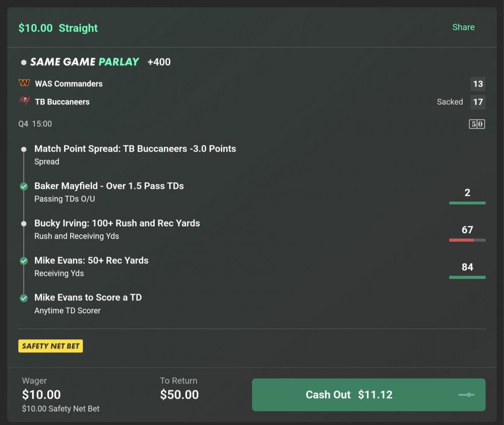Viewport: 504px width, 425px height.
Task: Click the pending dot beside Match Point Spread leg
Action: click(x=24, y=149)
